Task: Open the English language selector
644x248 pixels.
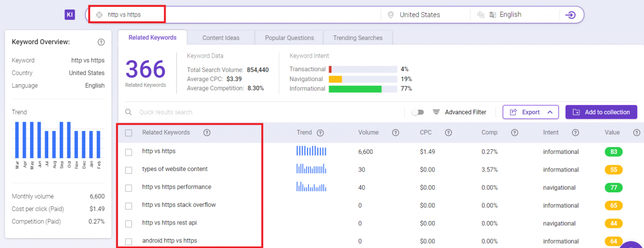Action: coord(510,15)
